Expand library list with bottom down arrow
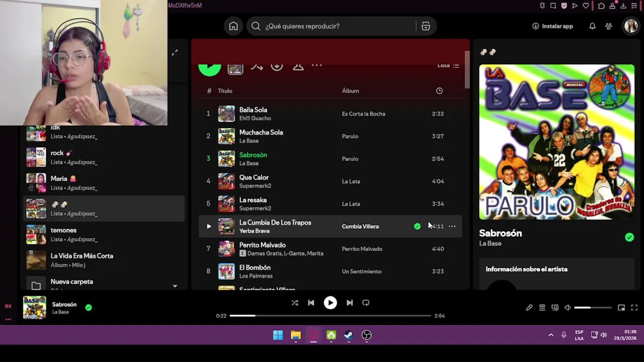The width and height of the screenshot is (644, 362). coord(175,286)
